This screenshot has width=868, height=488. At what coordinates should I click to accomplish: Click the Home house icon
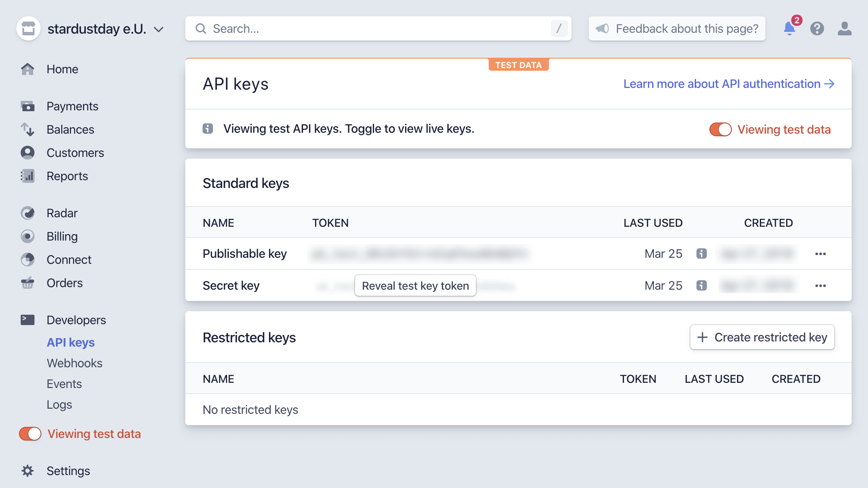(28, 69)
